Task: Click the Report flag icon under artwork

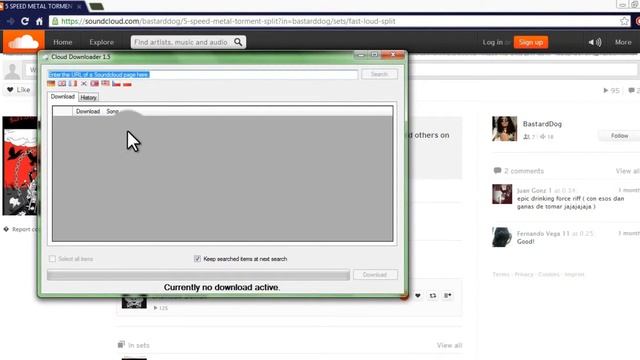Action: (x=6, y=229)
